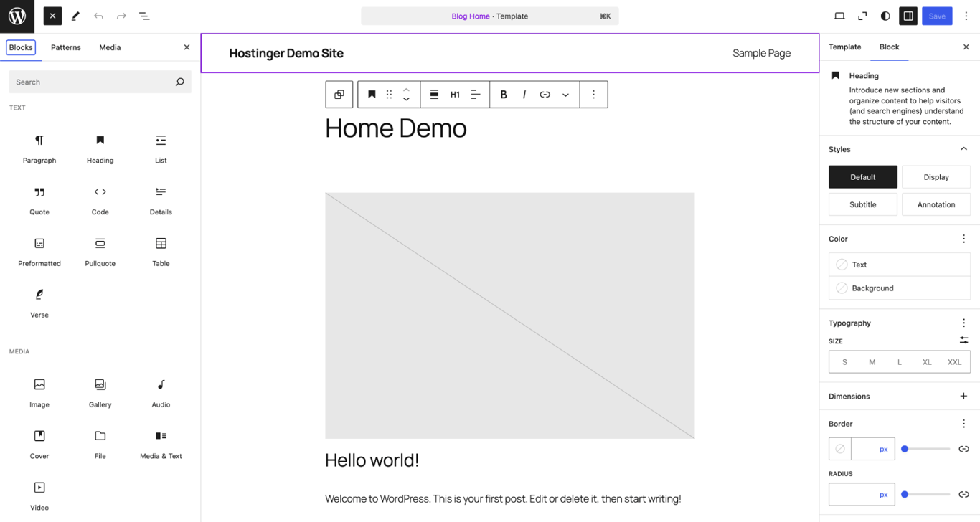
Task: Open the H1 heading level selector
Action: coord(455,94)
